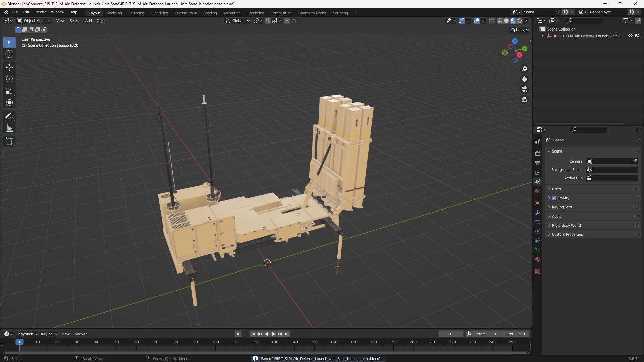Open the Object Mode dropdown
Screen dimensions: 644x362
point(34,21)
